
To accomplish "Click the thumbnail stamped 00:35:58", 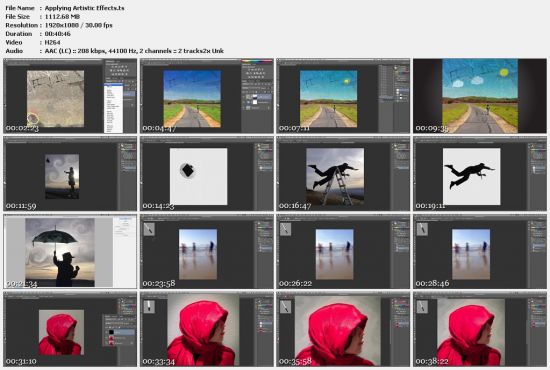I will click(343, 329).
